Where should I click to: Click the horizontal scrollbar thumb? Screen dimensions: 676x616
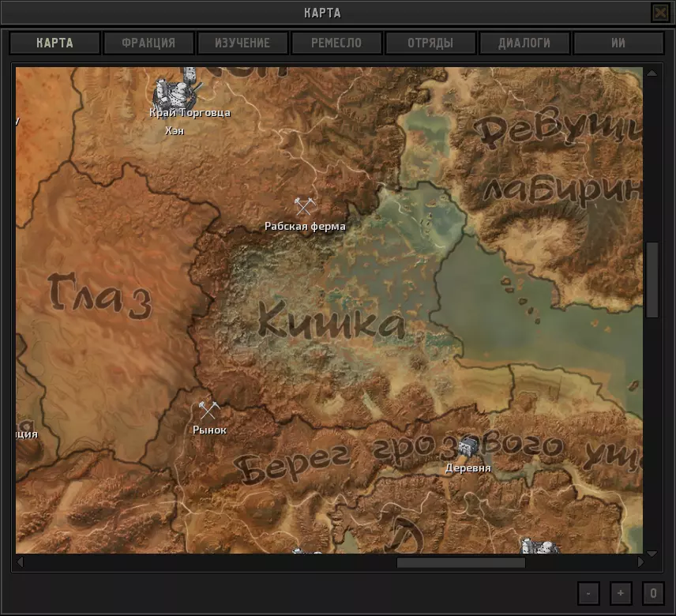(x=461, y=562)
